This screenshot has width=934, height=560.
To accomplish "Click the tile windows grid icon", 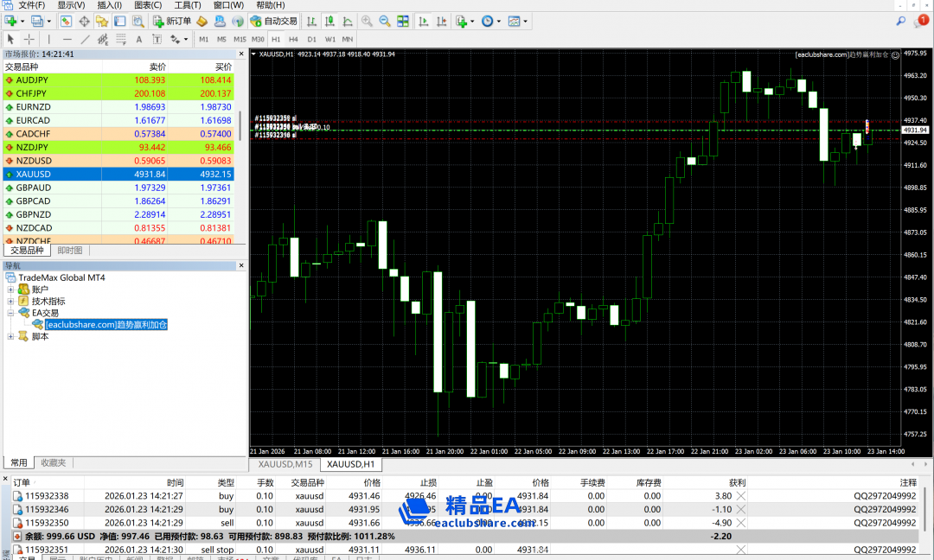I will click(403, 21).
